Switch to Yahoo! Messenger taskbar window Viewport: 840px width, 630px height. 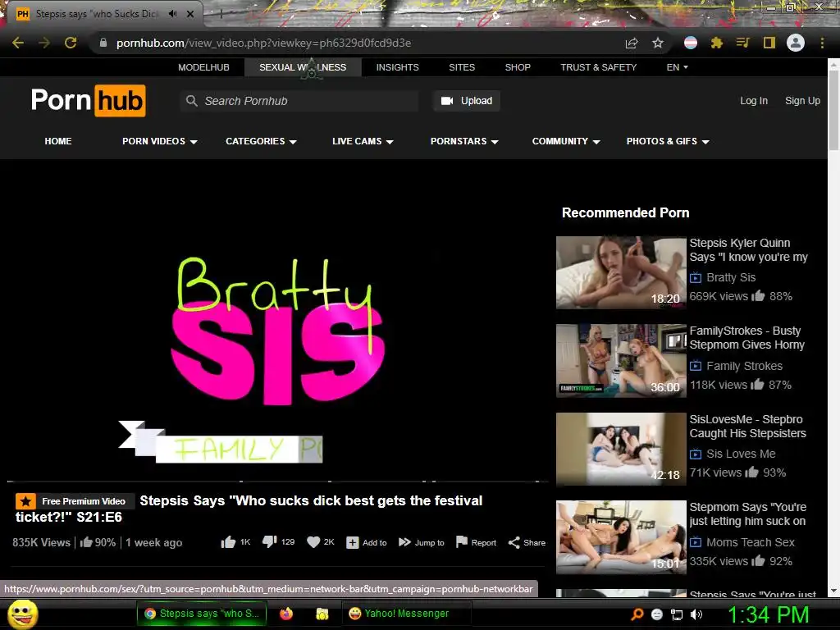406,614
